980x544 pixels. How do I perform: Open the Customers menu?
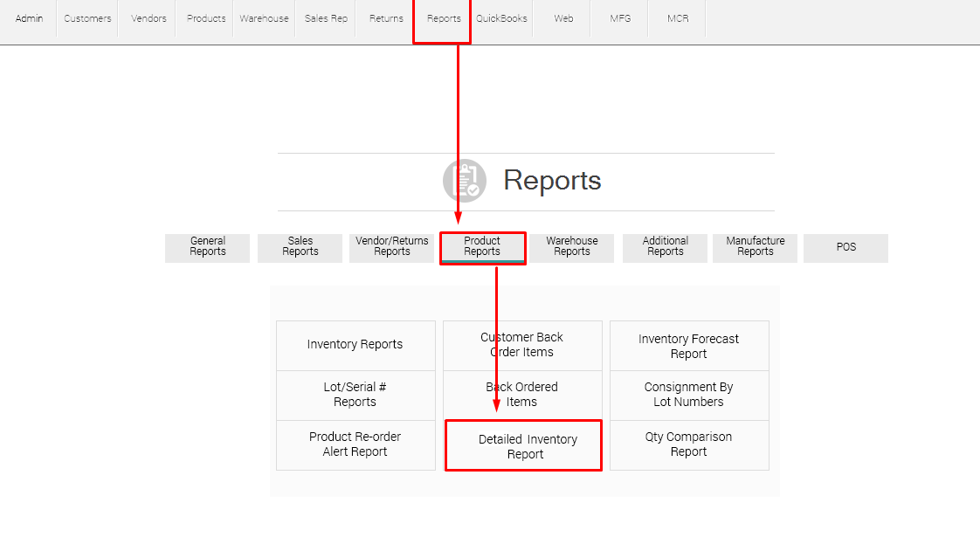(86, 17)
